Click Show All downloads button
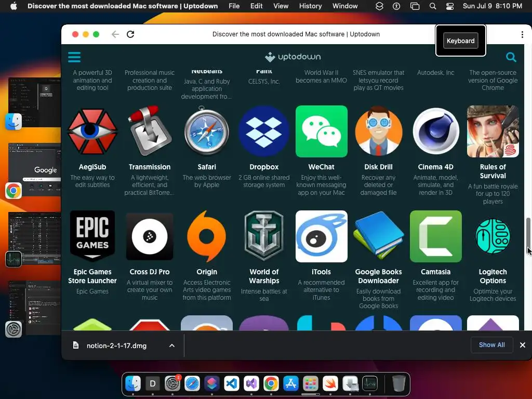The width and height of the screenshot is (532, 399). pos(491,345)
